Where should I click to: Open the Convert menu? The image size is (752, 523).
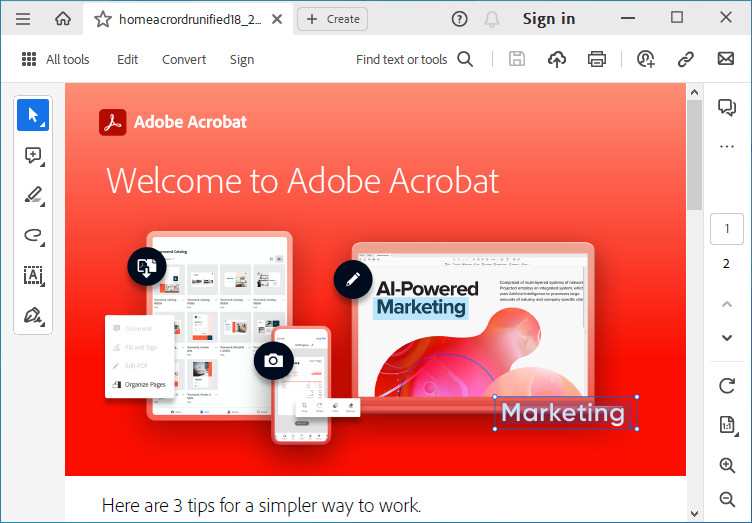[184, 60]
